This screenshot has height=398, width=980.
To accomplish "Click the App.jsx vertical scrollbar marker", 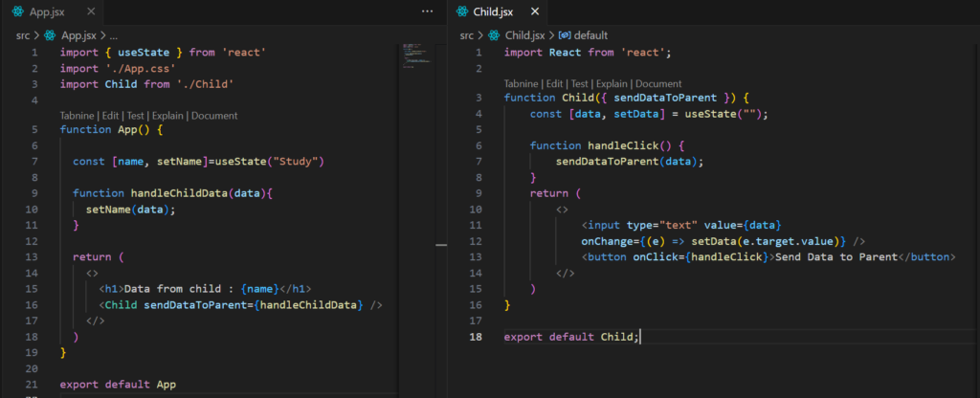I will click(441, 245).
